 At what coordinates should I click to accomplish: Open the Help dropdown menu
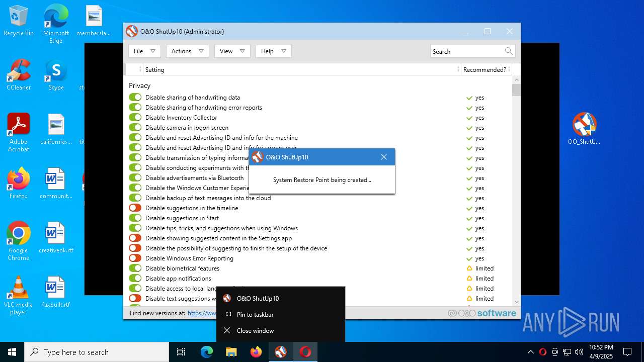(273, 51)
